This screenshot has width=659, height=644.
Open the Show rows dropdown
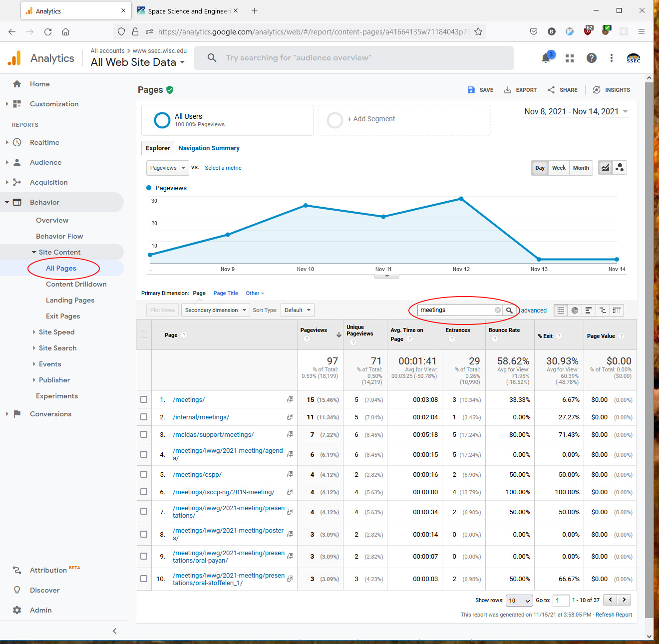click(519, 601)
